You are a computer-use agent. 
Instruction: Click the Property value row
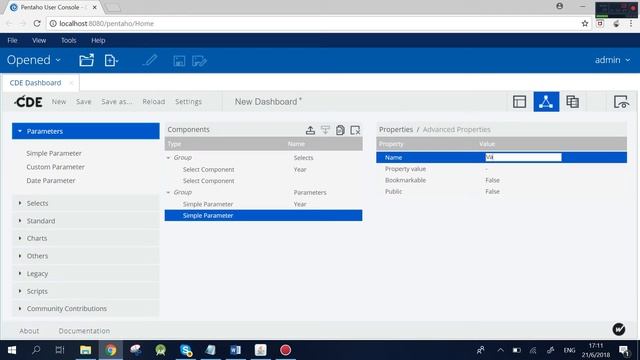[x=501, y=169]
